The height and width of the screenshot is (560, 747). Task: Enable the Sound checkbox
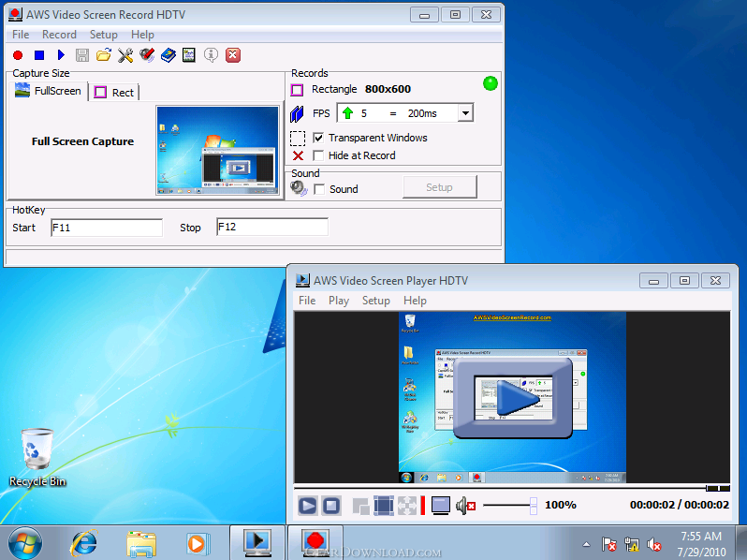point(319,190)
